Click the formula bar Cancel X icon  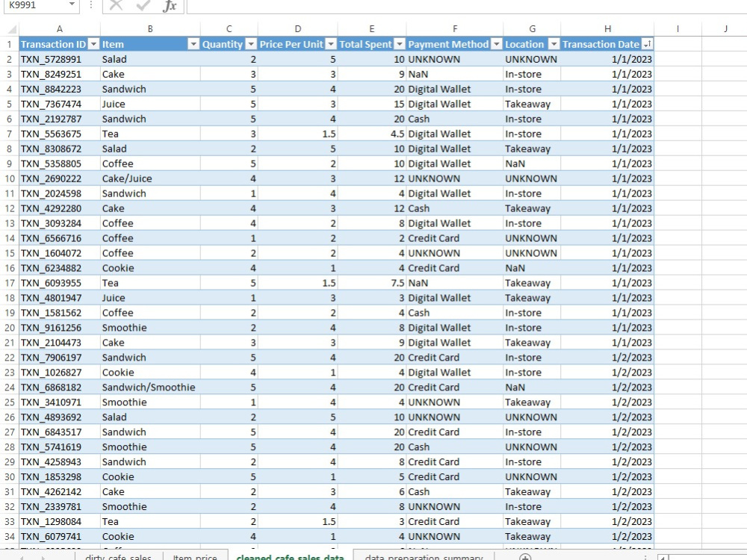(116, 5)
